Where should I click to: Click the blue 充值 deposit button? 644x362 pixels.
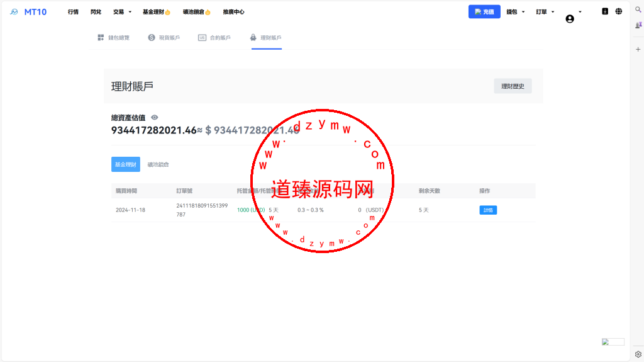pyautogui.click(x=484, y=12)
